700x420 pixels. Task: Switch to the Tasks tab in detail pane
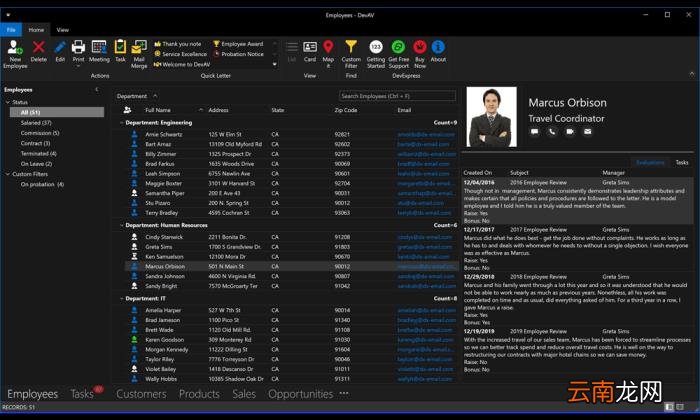tap(682, 162)
